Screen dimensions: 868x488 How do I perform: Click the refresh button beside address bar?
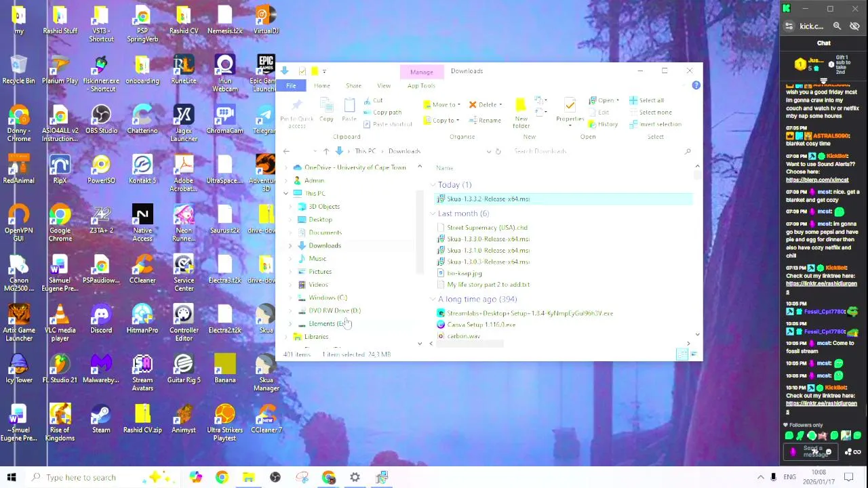coord(498,151)
